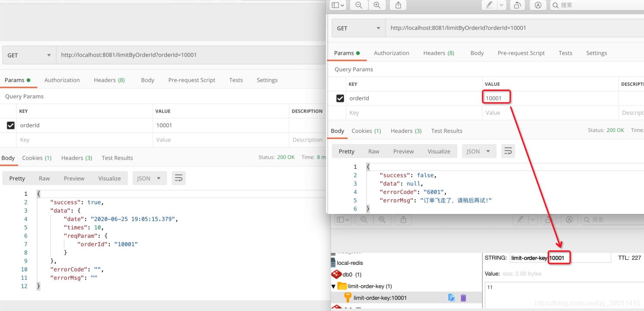Click TTL: 227 label in Redis panel

coord(629,258)
